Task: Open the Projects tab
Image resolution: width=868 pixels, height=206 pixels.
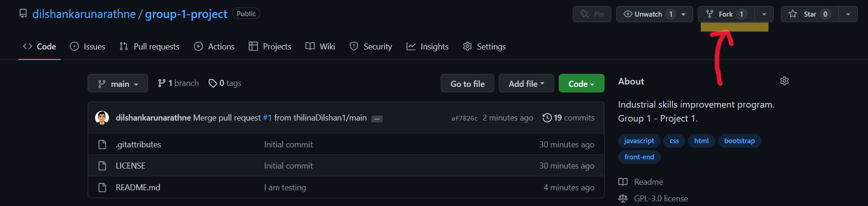Action: point(270,46)
